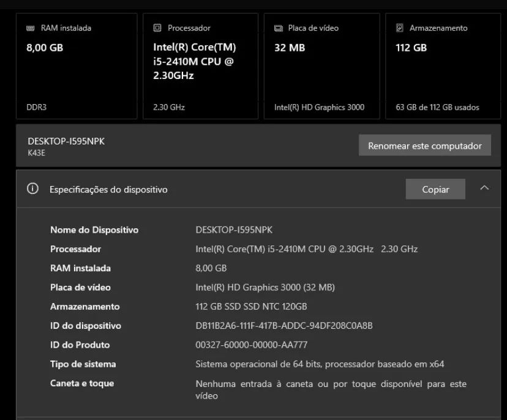Click the Nome do Dispositivo label

(94, 230)
